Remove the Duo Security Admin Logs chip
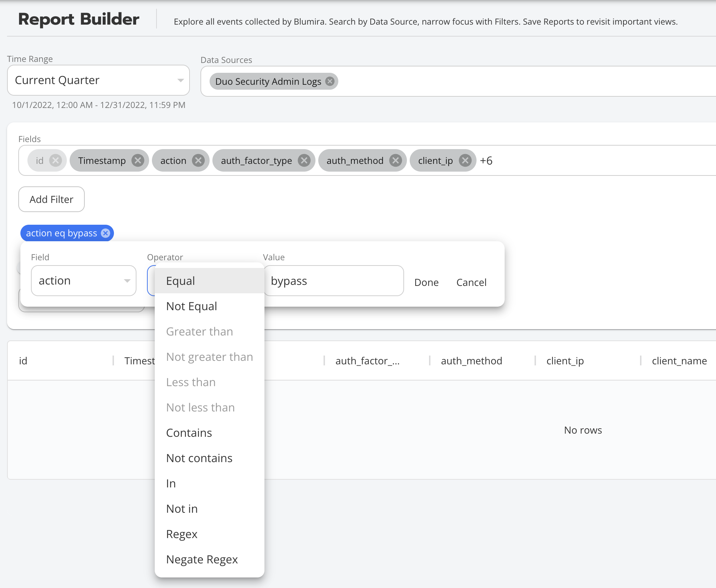 330,82
